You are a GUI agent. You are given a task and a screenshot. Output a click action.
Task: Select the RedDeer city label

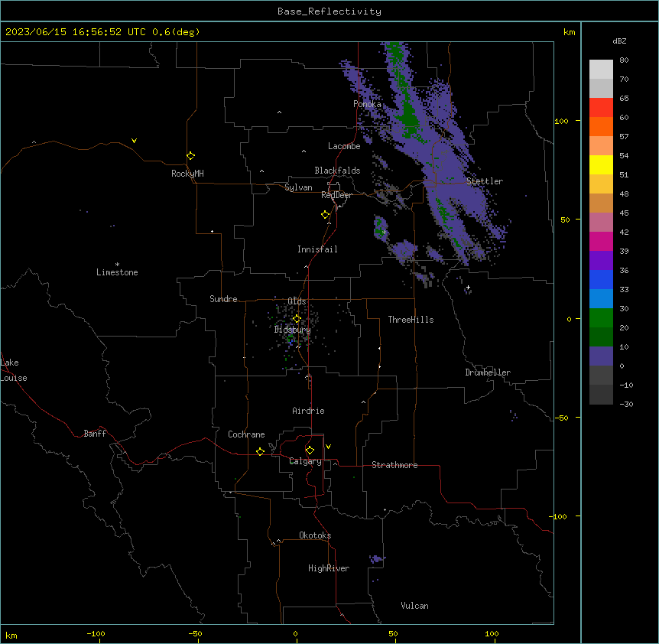tap(336, 195)
